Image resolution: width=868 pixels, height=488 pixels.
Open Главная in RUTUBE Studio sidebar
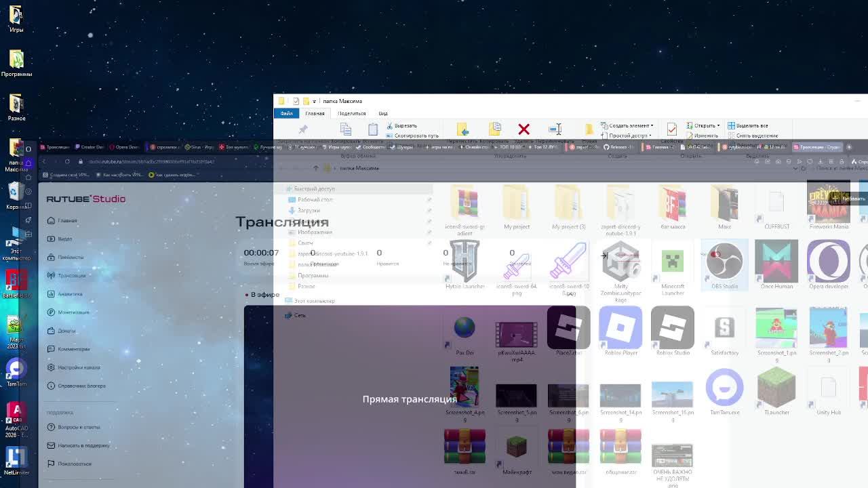[x=62, y=220]
